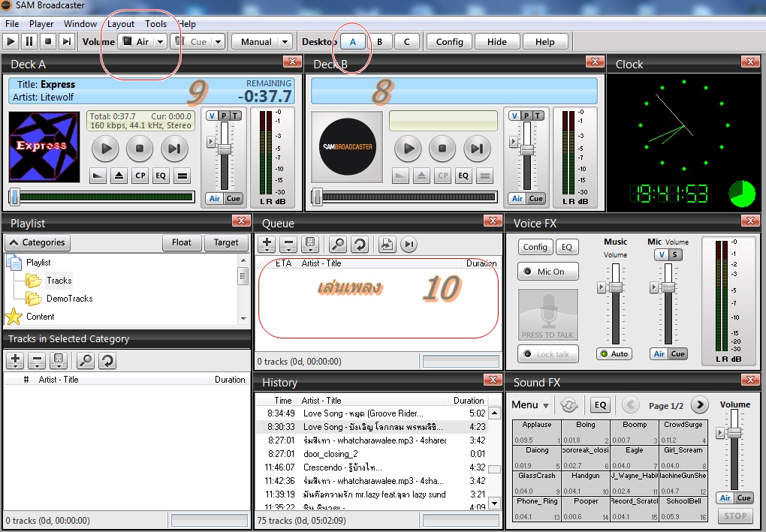766x532 pixels.
Task: Click save icon in Tracks in Selected Category
Action: pyautogui.click(x=59, y=361)
